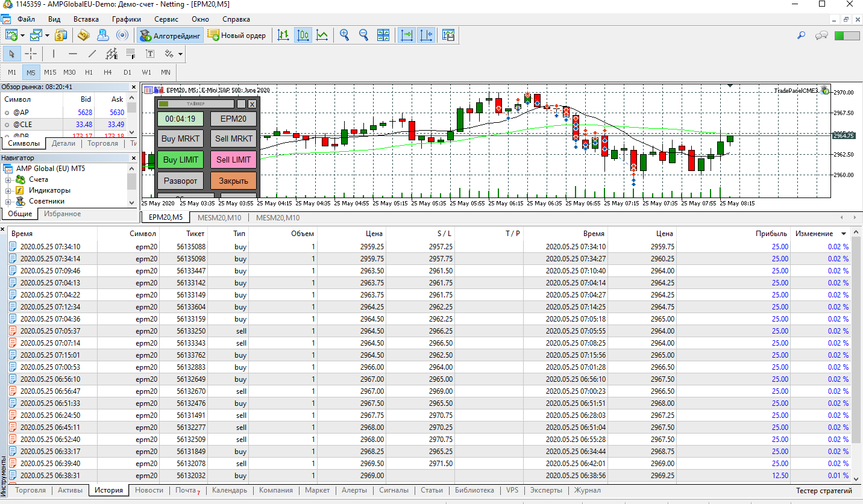Select the text label drawing tool
The height and width of the screenshot is (504, 863).
(150, 54)
